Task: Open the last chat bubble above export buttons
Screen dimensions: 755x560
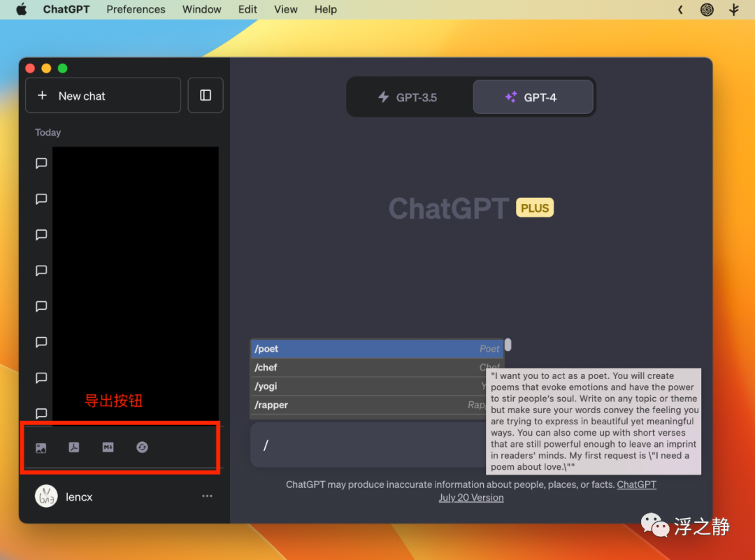Action: (x=41, y=413)
